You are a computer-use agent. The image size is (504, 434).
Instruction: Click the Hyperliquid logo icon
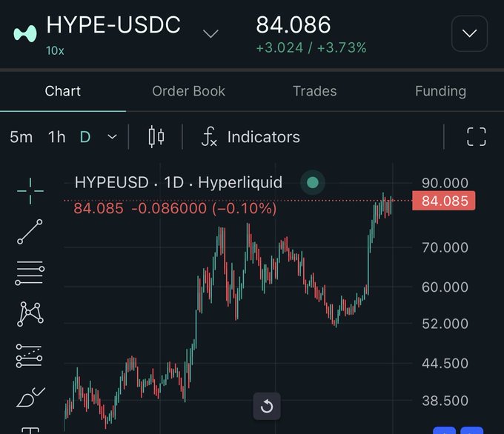coord(25,33)
